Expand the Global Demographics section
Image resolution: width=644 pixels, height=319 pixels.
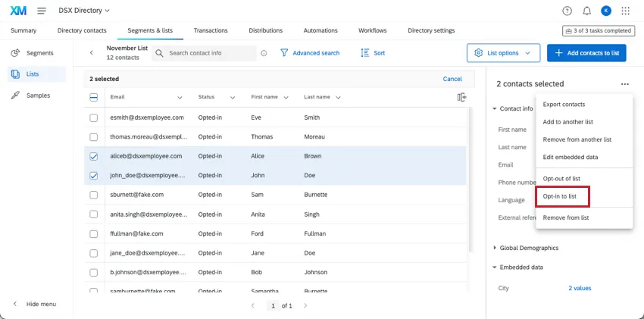pos(527,248)
